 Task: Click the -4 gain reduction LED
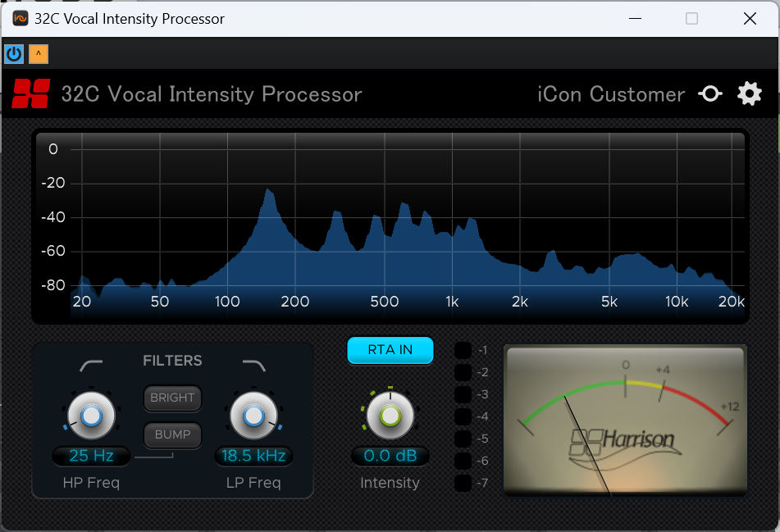pyautogui.click(x=463, y=416)
